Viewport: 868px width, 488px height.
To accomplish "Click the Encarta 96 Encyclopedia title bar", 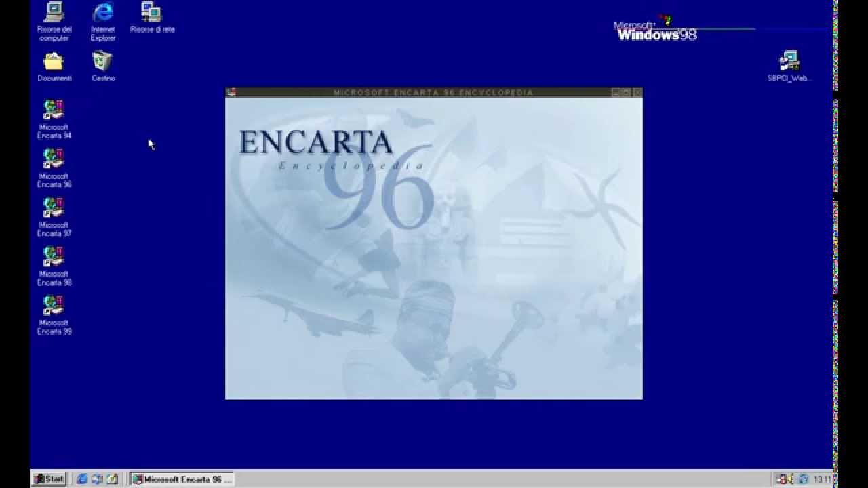I will pos(433,92).
